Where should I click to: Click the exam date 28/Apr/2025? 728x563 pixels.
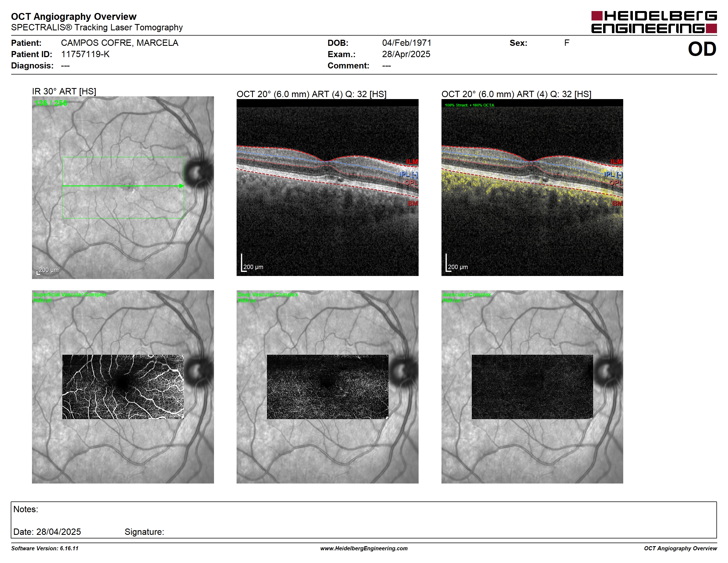[x=406, y=54]
